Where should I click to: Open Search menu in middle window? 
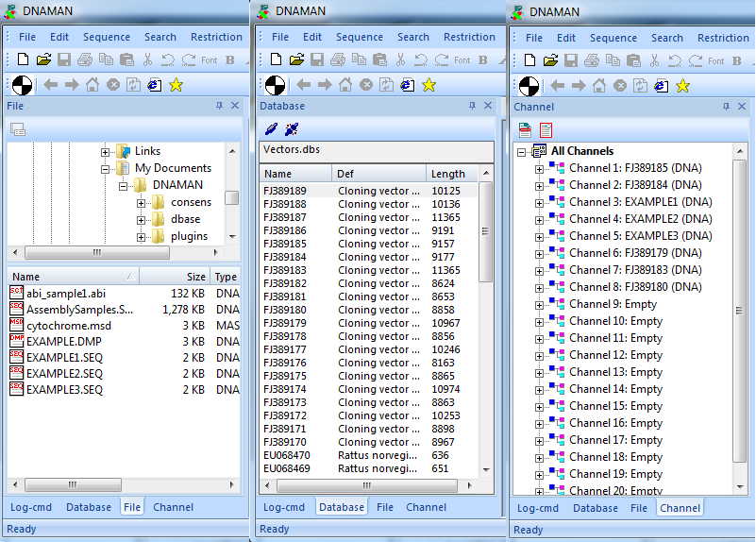[x=413, y=37]
